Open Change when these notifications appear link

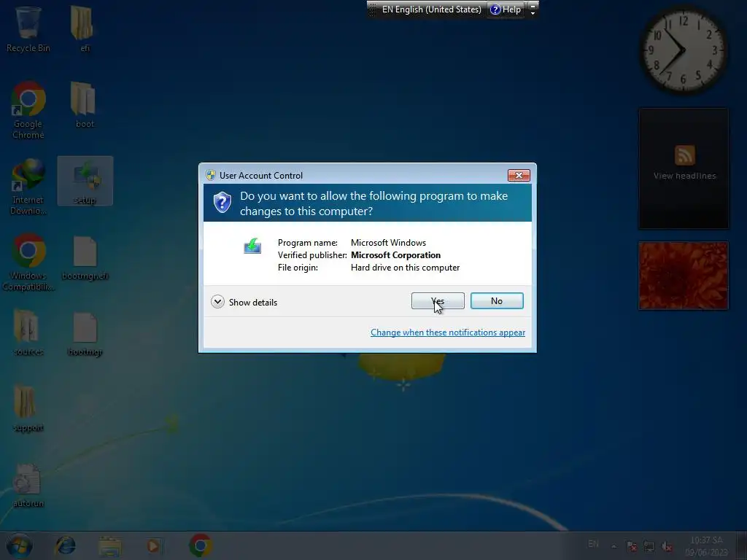448,332
